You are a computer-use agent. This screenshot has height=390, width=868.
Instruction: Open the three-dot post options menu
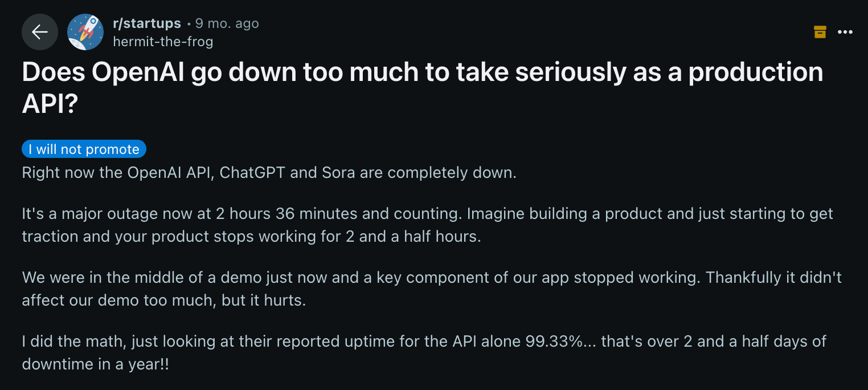point(845,32)
